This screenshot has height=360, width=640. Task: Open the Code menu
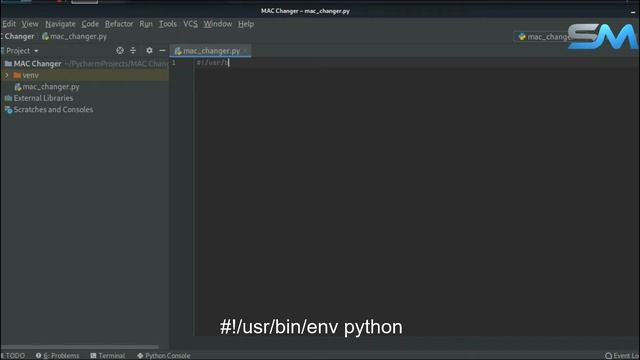[90, 24]
